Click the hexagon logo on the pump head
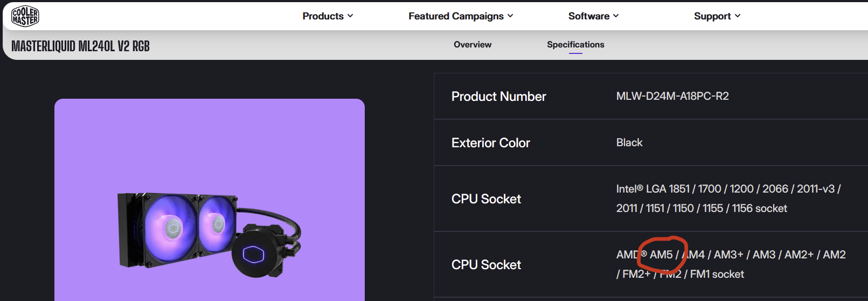The height and width of the screenshot is (301, 868). 253,254
